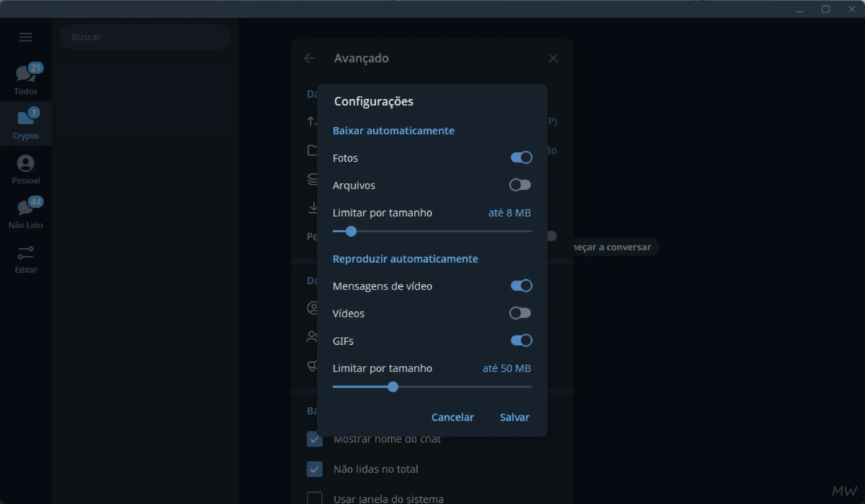Maximize the application window
The image size is (865, 504).
(825, 9)
